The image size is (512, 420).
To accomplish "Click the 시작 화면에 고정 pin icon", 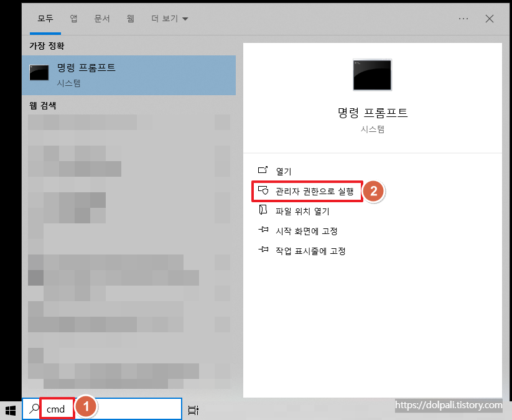I will [x=263, y=230].
